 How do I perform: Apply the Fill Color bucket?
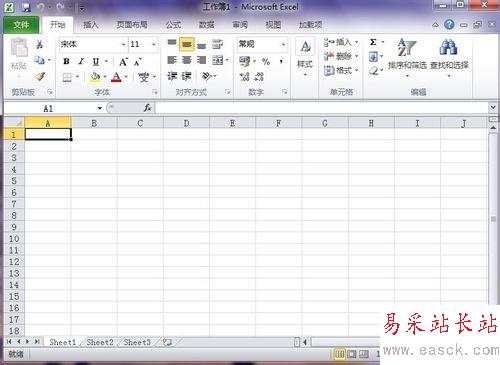pos(95,77)
